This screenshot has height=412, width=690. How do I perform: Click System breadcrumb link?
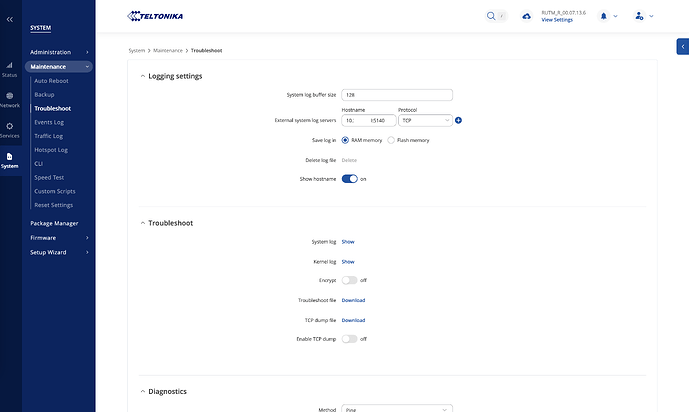click(136, 51)
